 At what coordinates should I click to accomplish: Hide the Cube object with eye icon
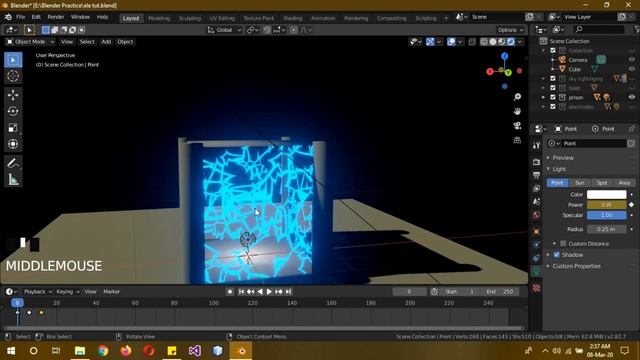click(632, 69)
